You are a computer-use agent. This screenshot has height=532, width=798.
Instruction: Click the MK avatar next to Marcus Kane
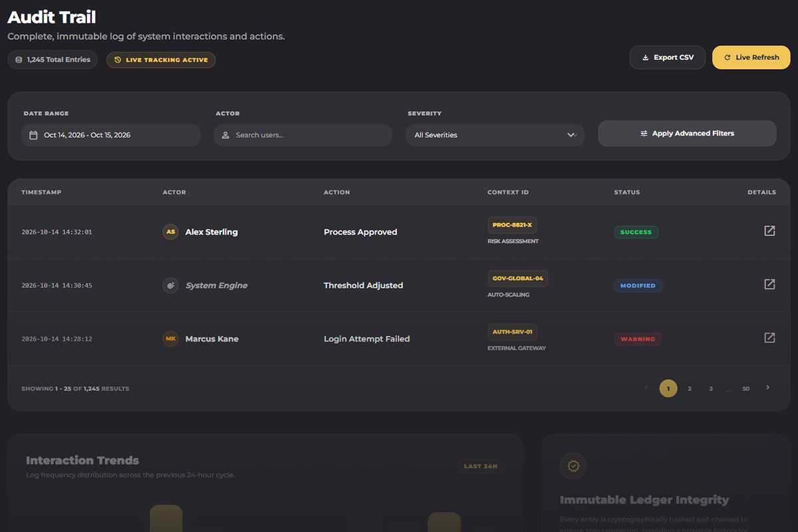(x=171, y=338)
